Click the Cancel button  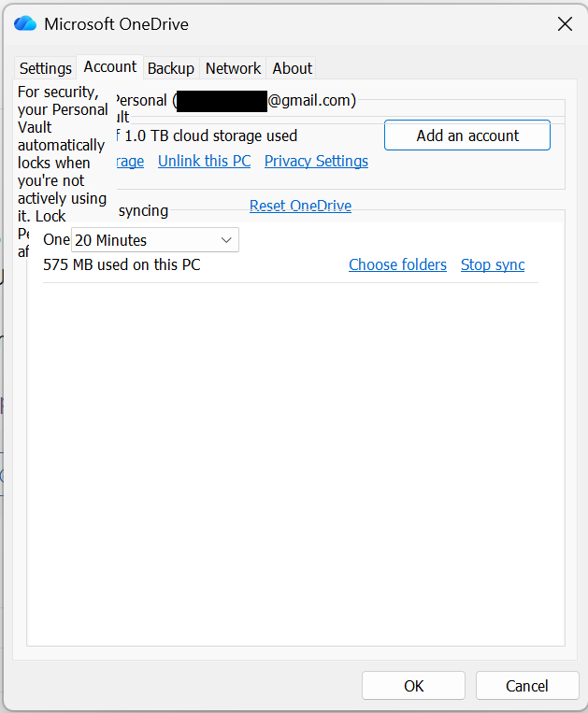point(527,686)
